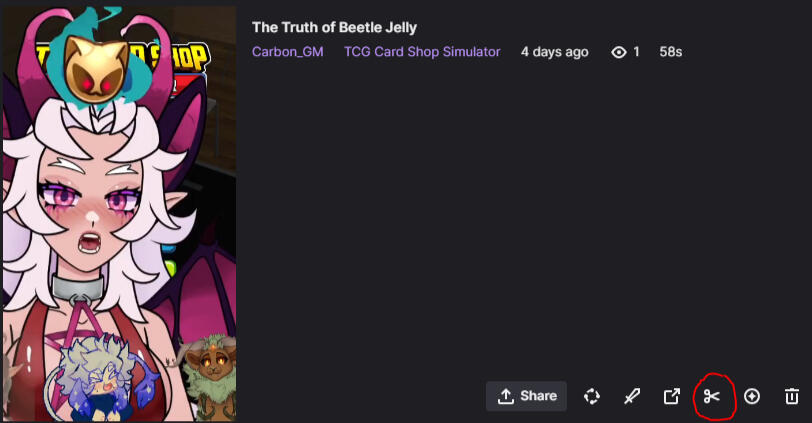Open the TCG Card Shop Simulator category
This screenshot has height=423, width=812.
tap(422, 52)
